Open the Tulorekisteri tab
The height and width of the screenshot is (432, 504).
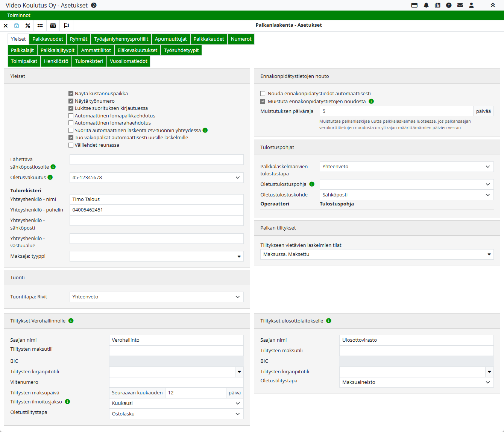click(89, 61)
